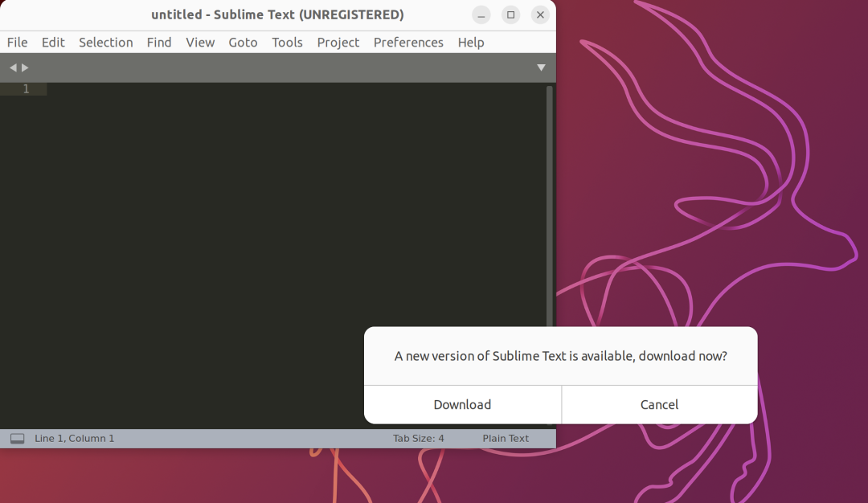Open the Tools menu
This screenshot has width=868, height=503.
[287, 43]
